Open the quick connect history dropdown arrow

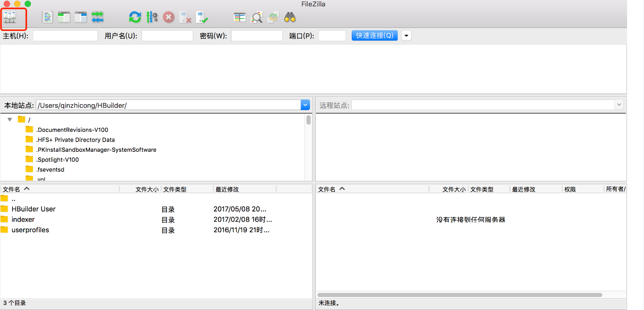point(406,36)
